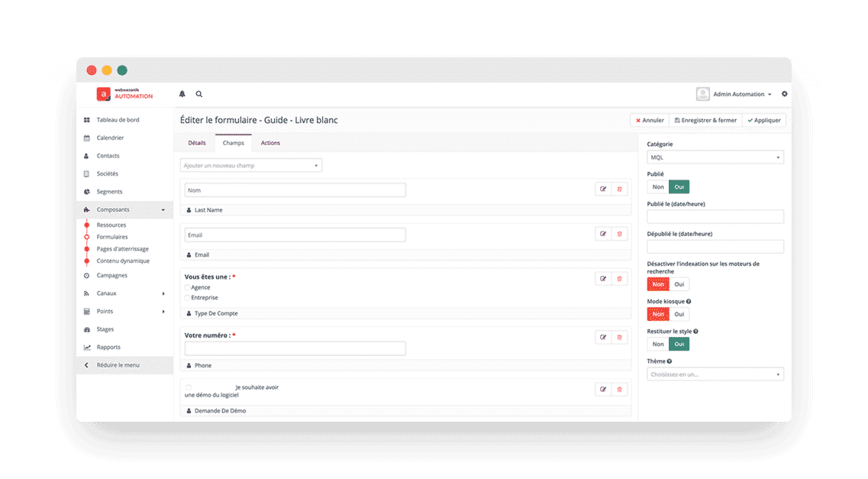Delete the demo request checkbox field
868x479 pixels.
(x=619, y=390)
